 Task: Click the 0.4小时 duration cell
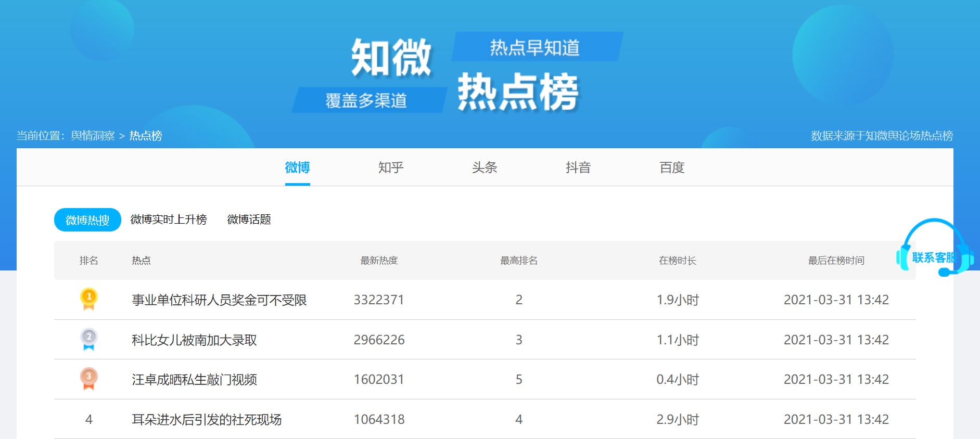[x=678, y=380]
